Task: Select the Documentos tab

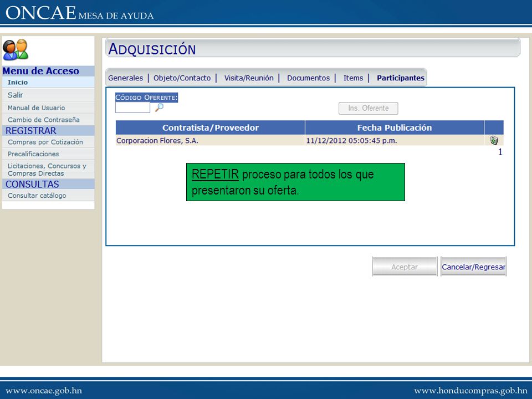Action: 309,78
